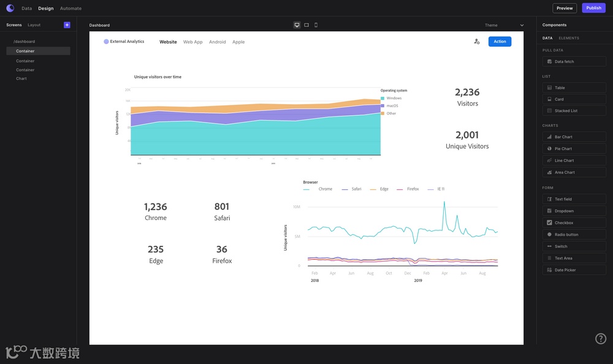The image size is (613, 364).
Task: Select the Website nav tab
Action: pyautogui.click(x=168, y=42)
